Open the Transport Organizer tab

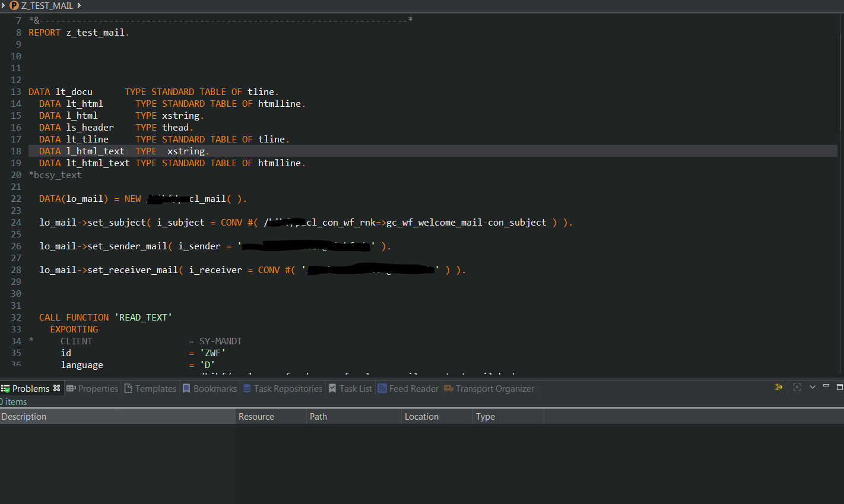(494, 388)
